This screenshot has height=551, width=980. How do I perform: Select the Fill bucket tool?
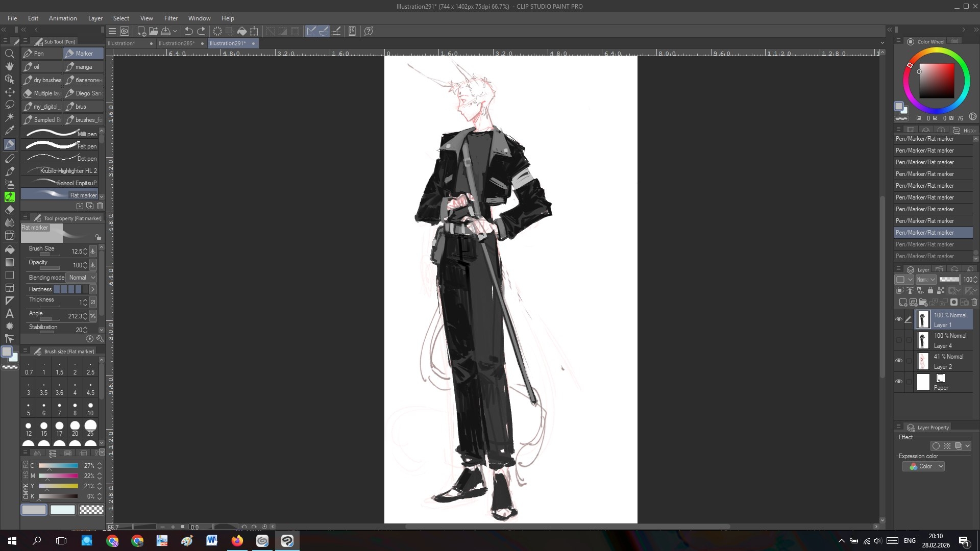(x=9, y=249)
